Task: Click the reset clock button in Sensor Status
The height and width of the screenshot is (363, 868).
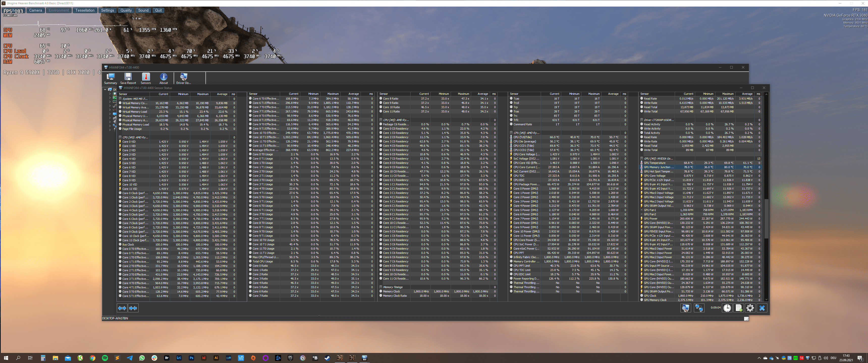Action: tap(727, 308)
